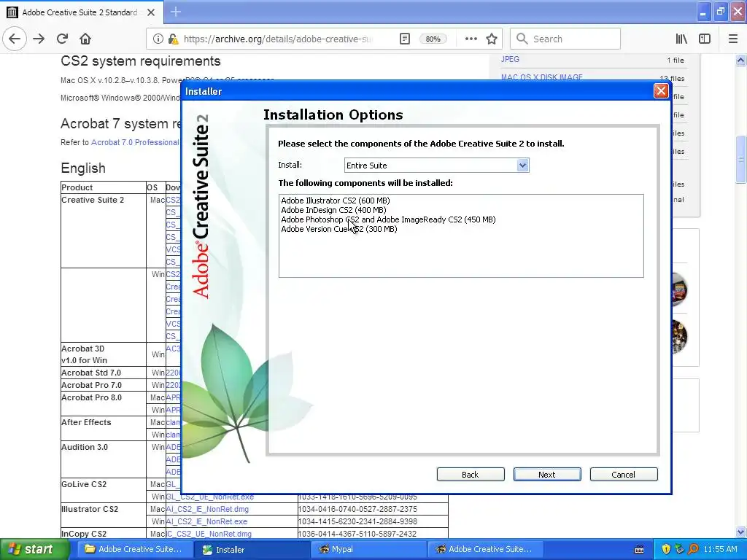Click the Illustrator CS2 product cell
Screen dimensions: 747x560
click(104, 516)
